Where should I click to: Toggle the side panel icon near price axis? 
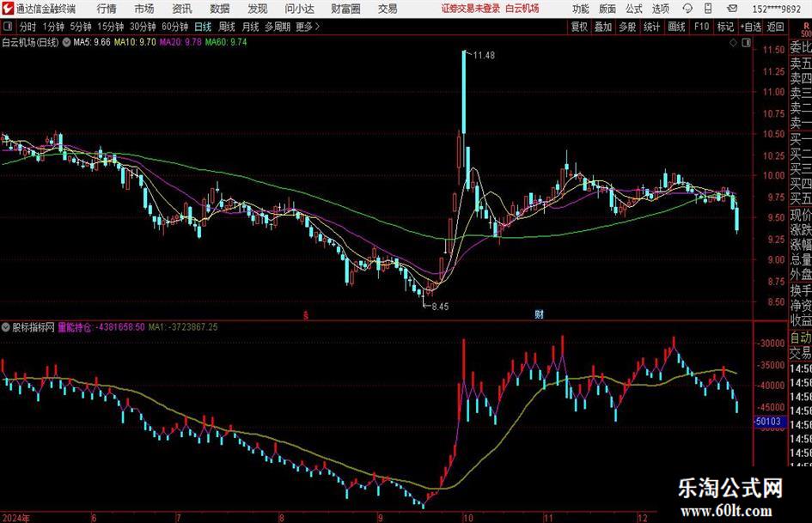(x=746, y=43)
